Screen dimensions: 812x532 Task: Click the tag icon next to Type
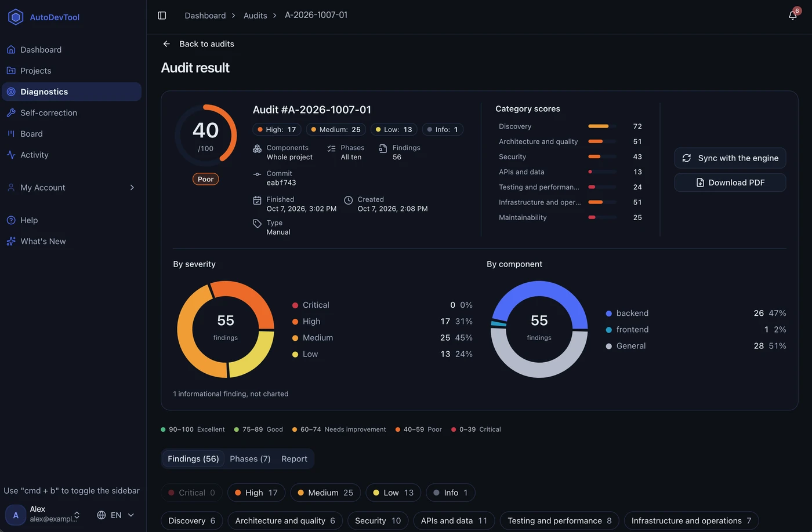[257, 223]
